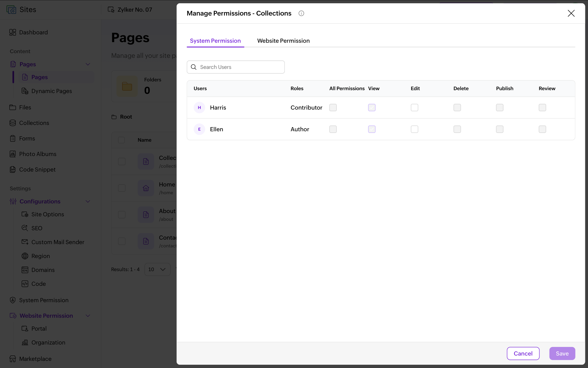Switch to System Permission tab
The height and width of the screenshot is (368, 588).
tap(215, 41)
